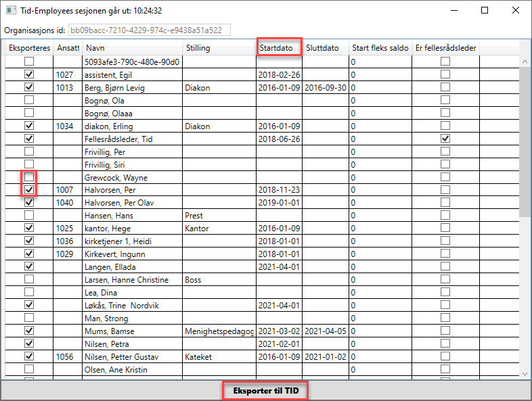This screenshot has height=401, width=532.
Task: Sort by the Startdato column header
Action: 279,48
